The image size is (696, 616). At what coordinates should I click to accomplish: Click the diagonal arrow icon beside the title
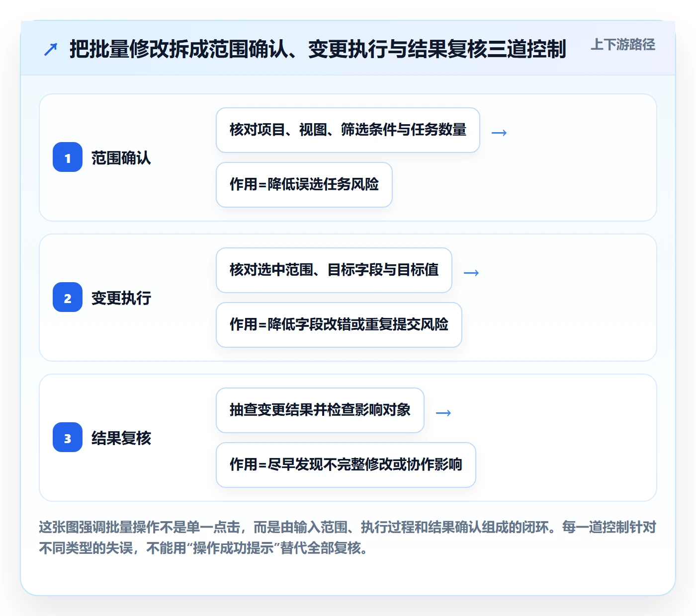pos(51,49)
